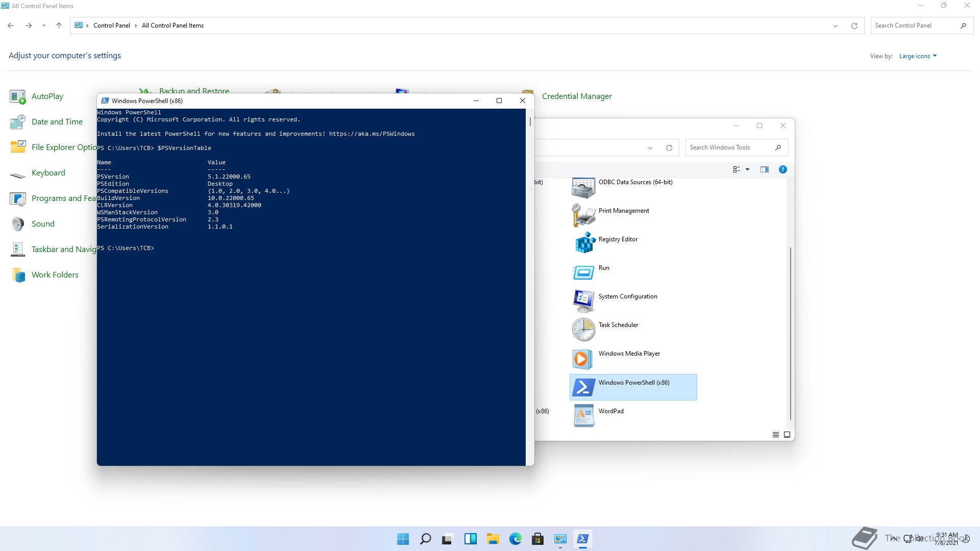Click Control Panel breadcrumb
This screenshot has width=980, height=551.
(112, 26)
